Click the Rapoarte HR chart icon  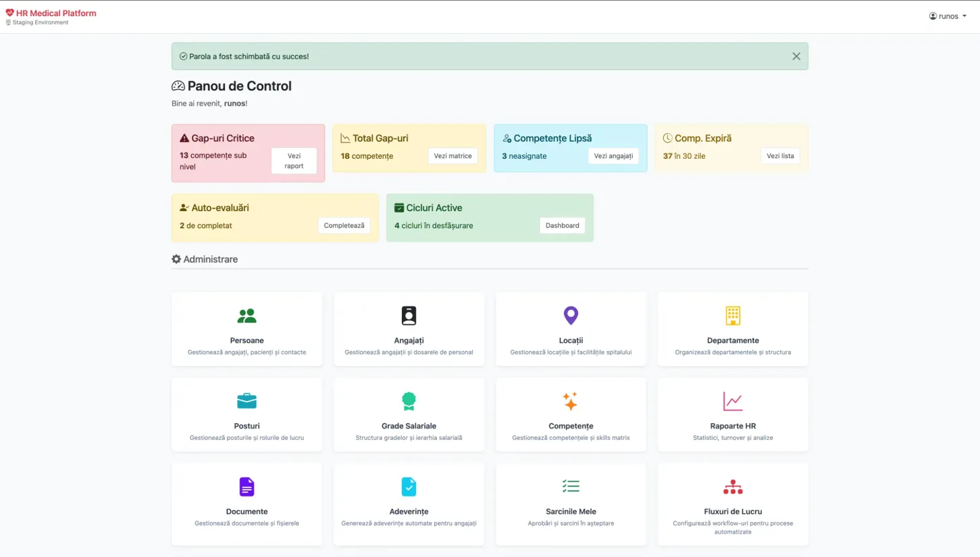[732, 401]
